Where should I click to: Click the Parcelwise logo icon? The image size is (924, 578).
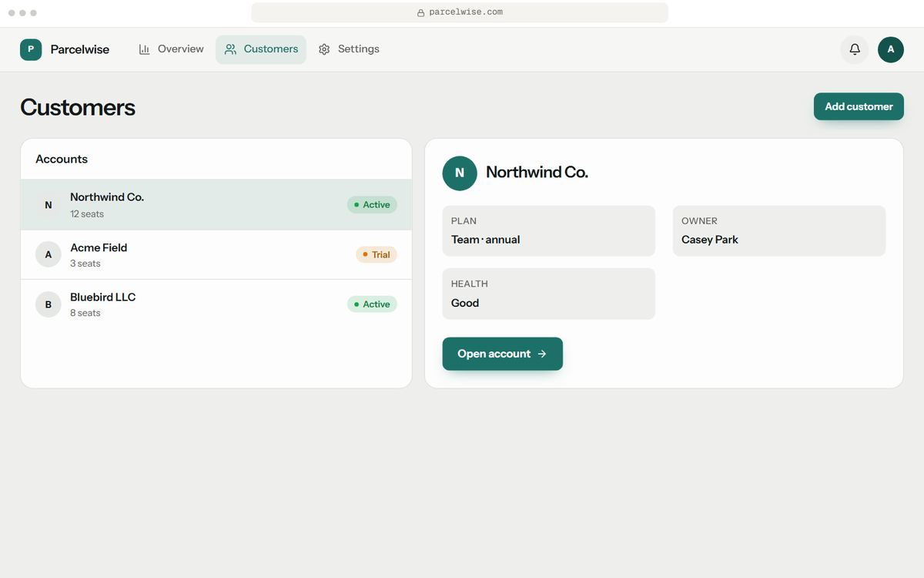point(31,49)
